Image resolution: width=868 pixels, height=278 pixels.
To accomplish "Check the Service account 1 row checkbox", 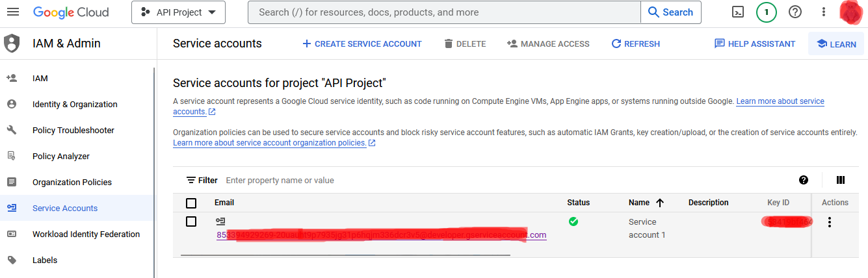I will click(191, 221).
